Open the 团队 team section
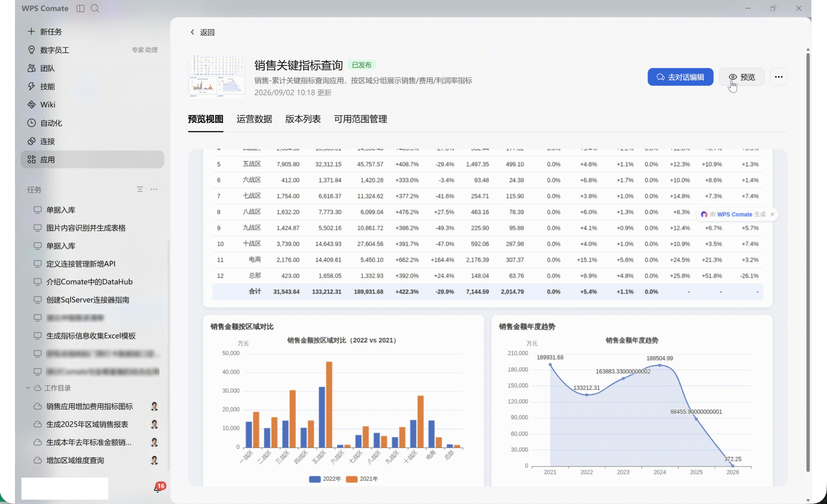 tap(92, 68)
